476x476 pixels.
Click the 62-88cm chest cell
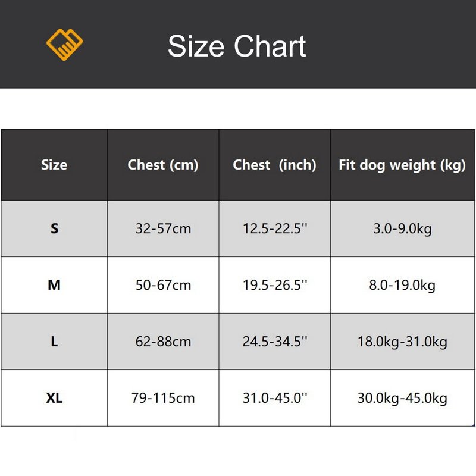[x=163, y=342]
